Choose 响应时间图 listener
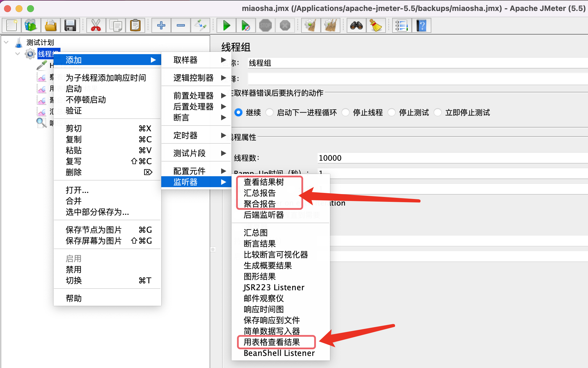 coord(263,309)
